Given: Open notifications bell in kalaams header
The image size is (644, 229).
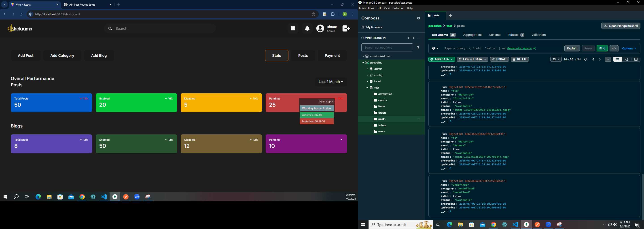Looking at the screenshot, I should click(x=307, y=28).
